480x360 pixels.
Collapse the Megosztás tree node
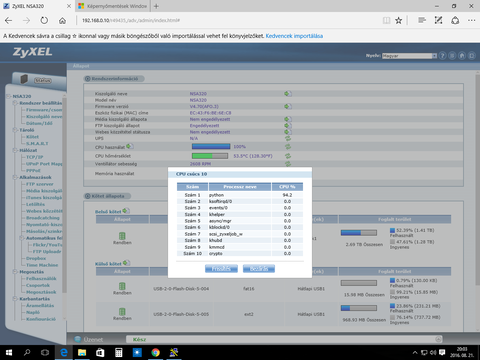pyautogui.click(x=15, y=272)
